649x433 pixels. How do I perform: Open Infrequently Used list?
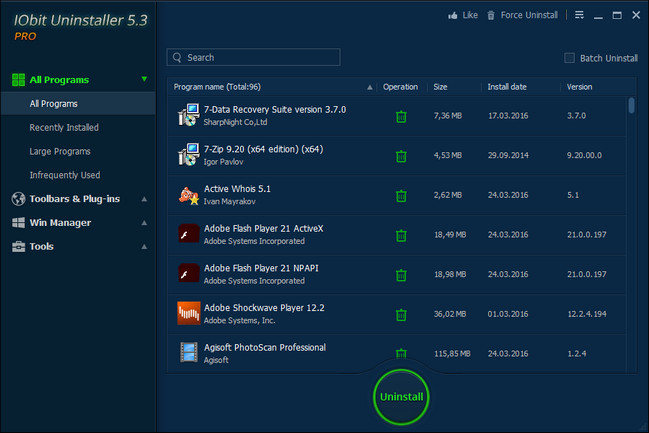pos(65,175)
